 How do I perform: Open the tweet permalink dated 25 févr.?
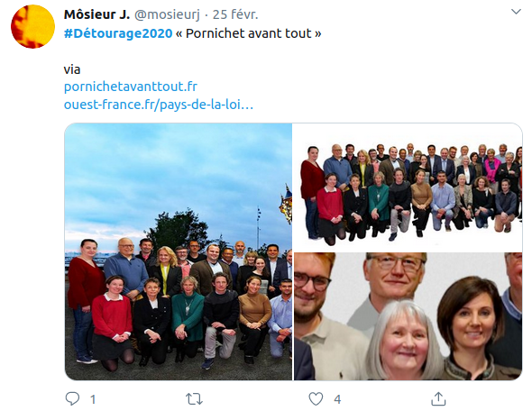click(235, 14)
